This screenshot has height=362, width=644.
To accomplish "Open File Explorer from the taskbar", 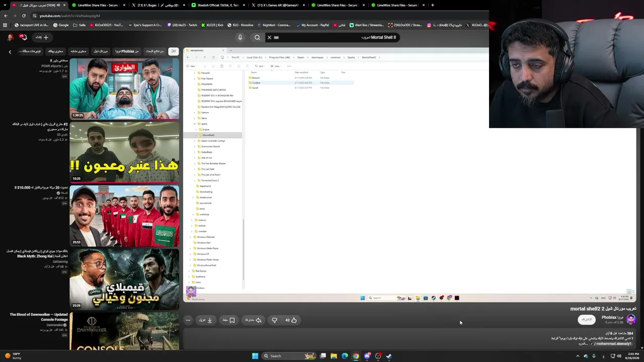I will [334, 356].
